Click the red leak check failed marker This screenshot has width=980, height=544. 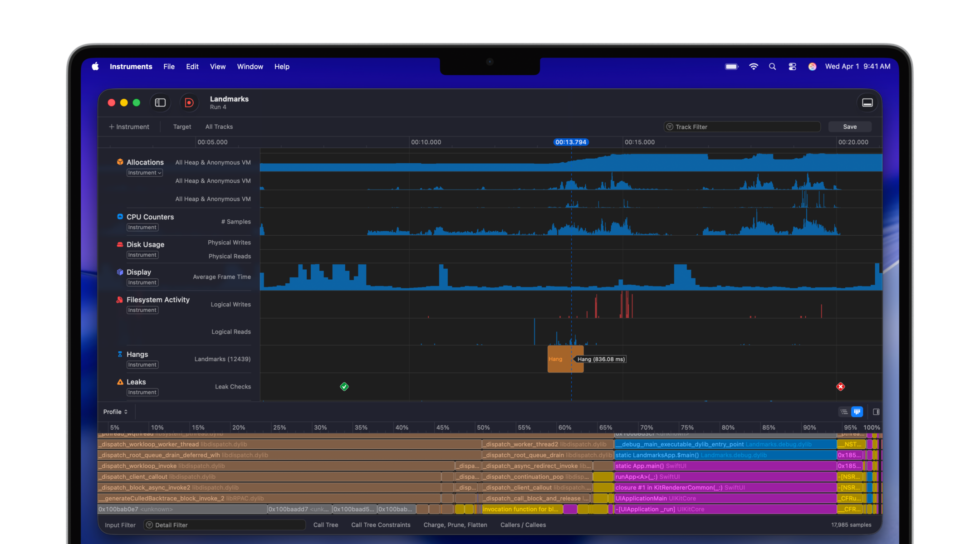841,387
